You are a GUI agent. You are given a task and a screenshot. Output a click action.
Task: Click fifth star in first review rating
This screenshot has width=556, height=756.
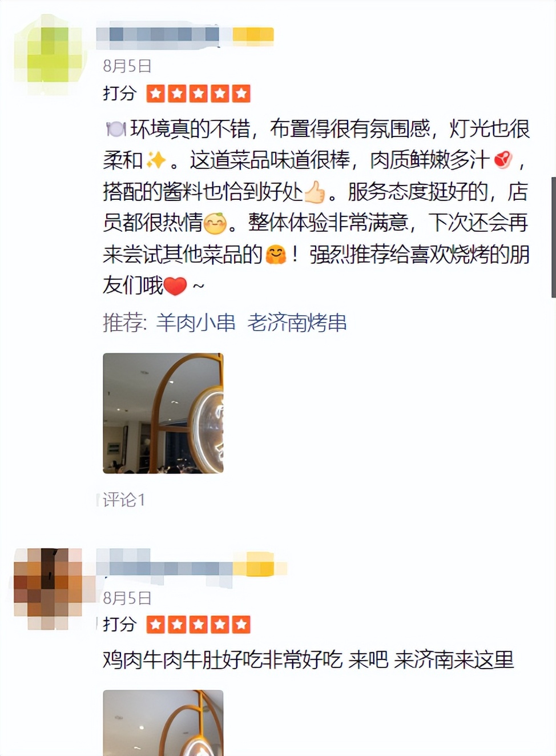point(241,93)
